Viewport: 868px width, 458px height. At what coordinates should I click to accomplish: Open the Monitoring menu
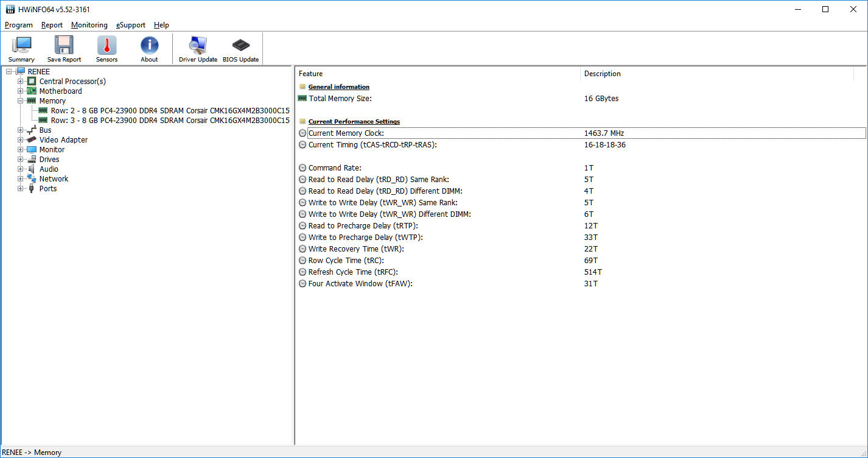(89, 25)
